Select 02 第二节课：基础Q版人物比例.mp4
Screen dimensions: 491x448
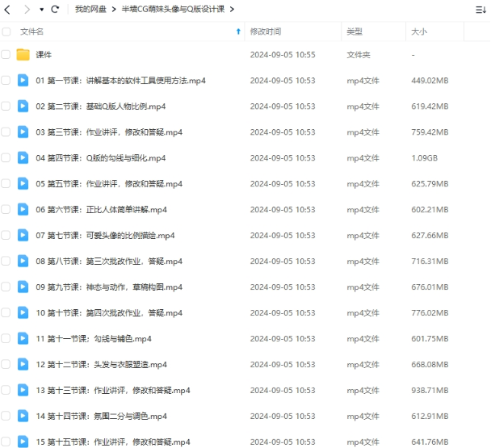coord(100,107)
